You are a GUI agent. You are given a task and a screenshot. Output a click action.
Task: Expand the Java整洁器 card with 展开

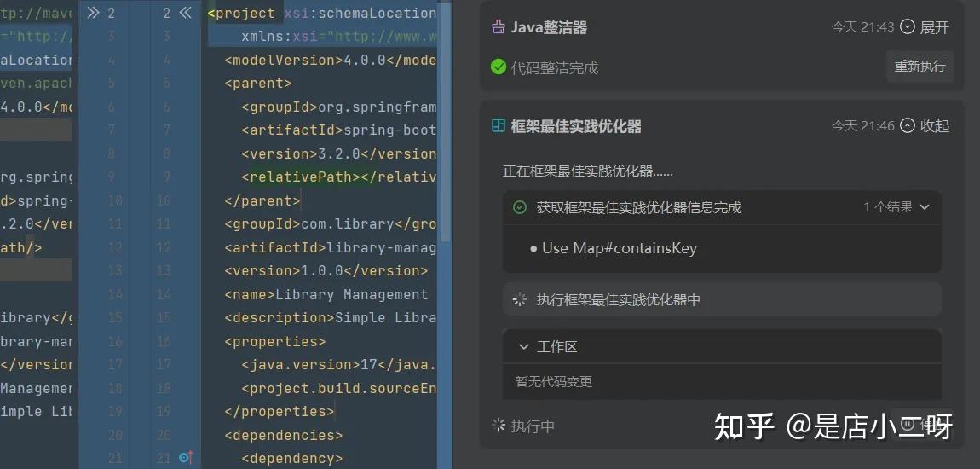point(925,27)
